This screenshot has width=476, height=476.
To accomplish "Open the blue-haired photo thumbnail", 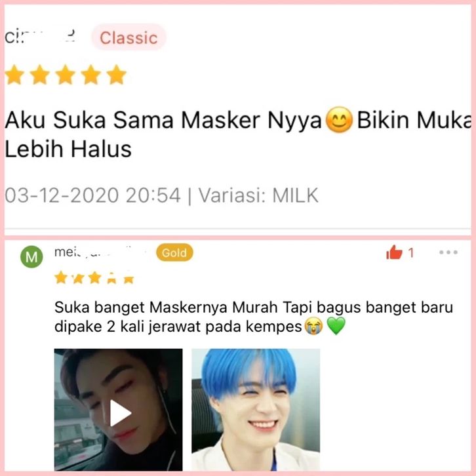I will pyautogui.click(x=256, y=410).
